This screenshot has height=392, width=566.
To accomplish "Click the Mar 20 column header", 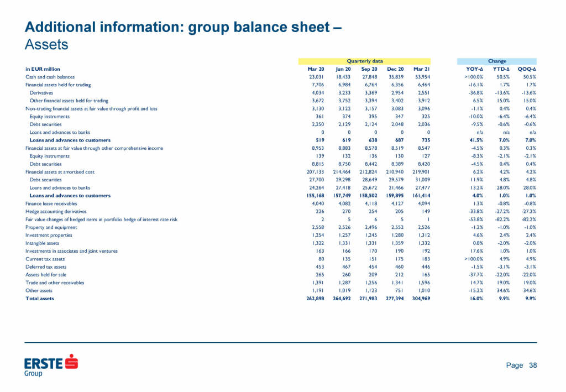I will (316, 69).
